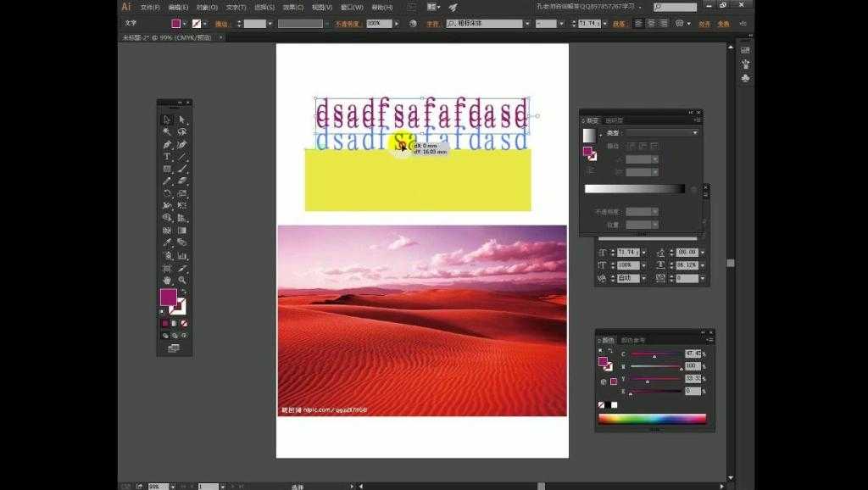868x490 pixels.
Task: Select the Lasso tool
Action: 182,132
